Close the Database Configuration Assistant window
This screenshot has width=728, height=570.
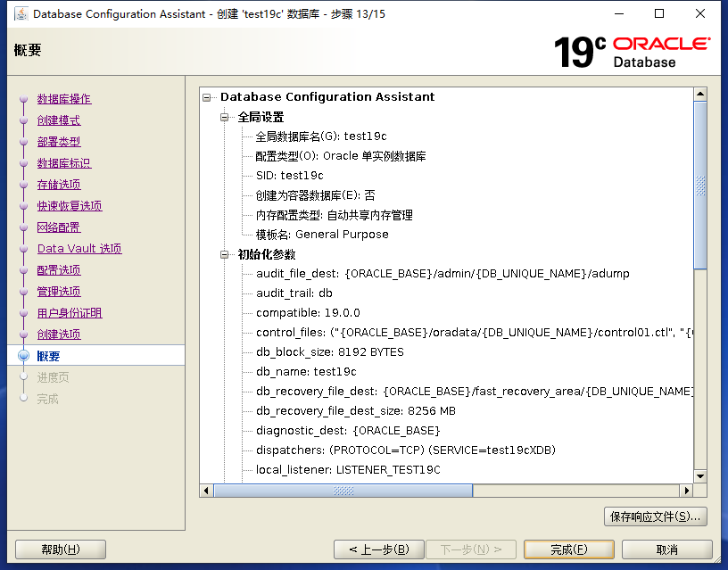click(700, 14)
